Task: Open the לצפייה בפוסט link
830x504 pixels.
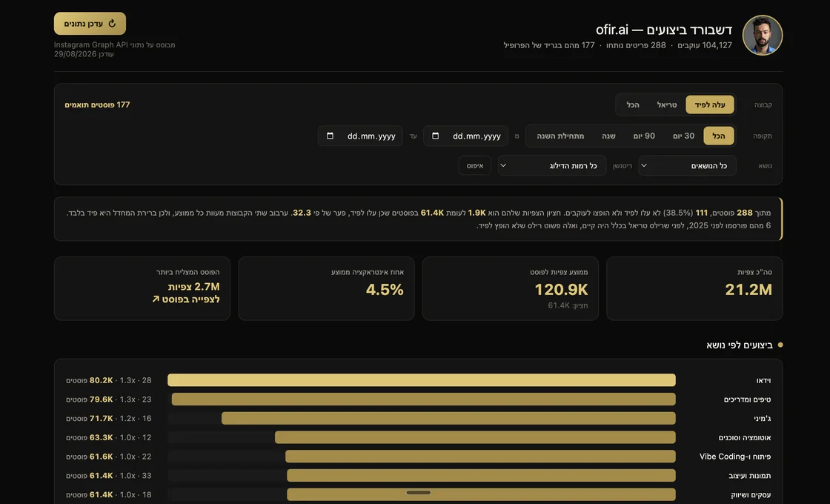Action: [x=186, y=299]
